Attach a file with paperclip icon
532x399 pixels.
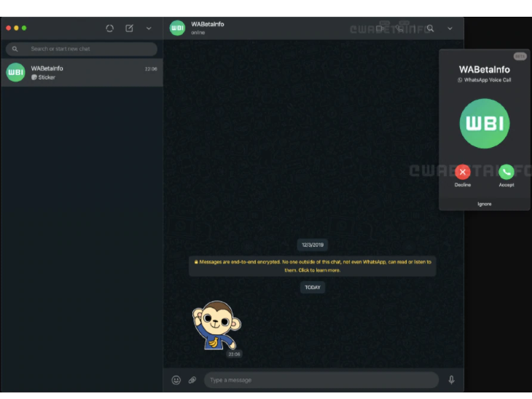(192, 380)
